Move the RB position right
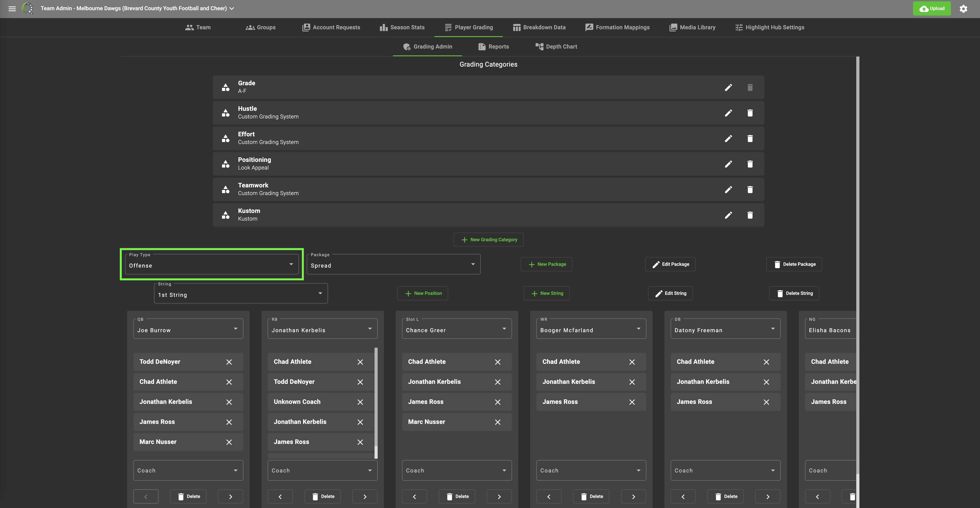The image size is (980, 508). (x=365, y=496)
